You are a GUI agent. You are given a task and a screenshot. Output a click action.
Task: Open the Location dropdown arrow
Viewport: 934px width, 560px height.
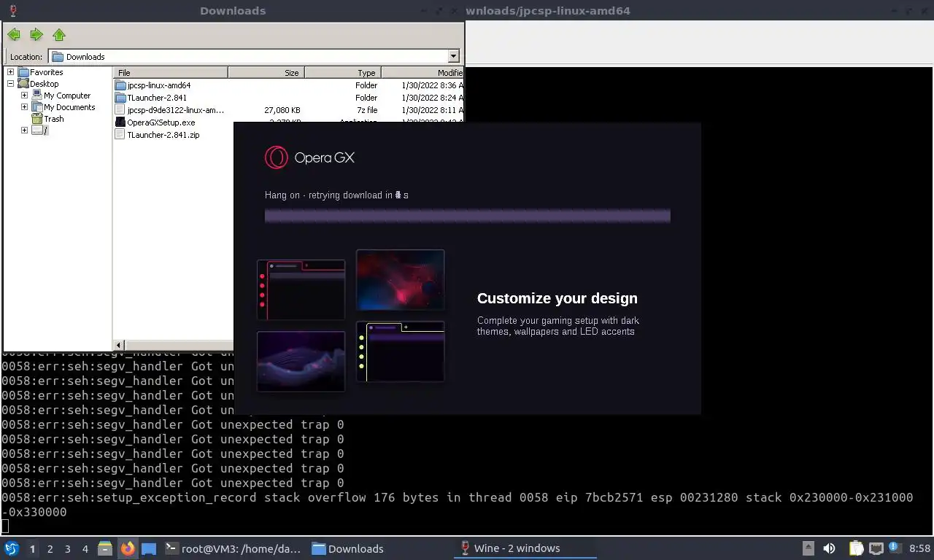[453, 56]
